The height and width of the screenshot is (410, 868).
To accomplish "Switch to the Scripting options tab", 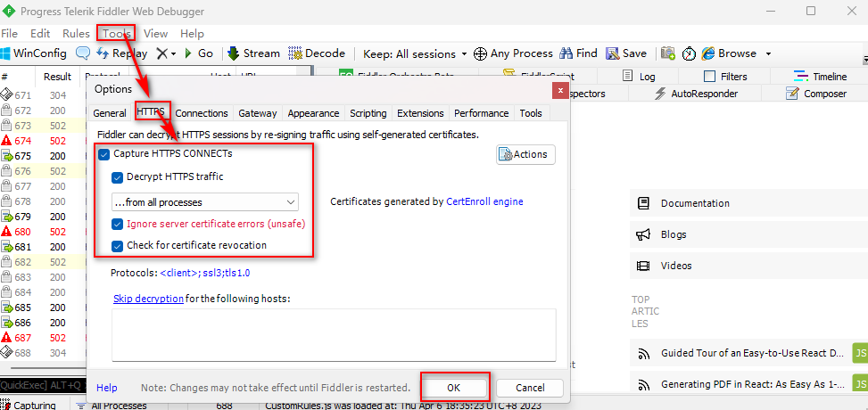I will (368, 113).
